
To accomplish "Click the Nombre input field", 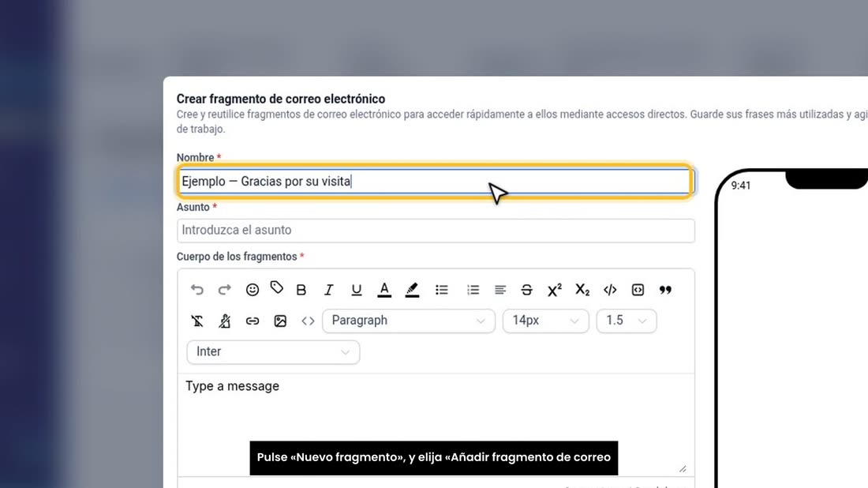I will (436, 181).
